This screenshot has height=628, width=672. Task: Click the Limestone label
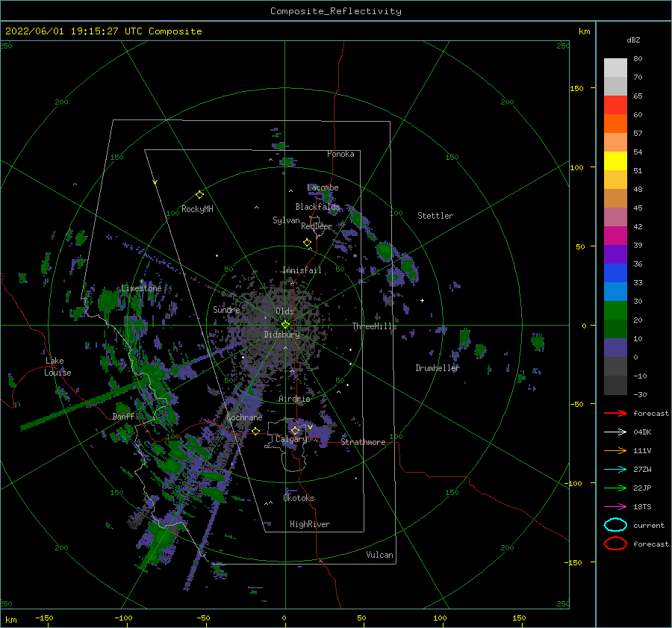point(141,288)
